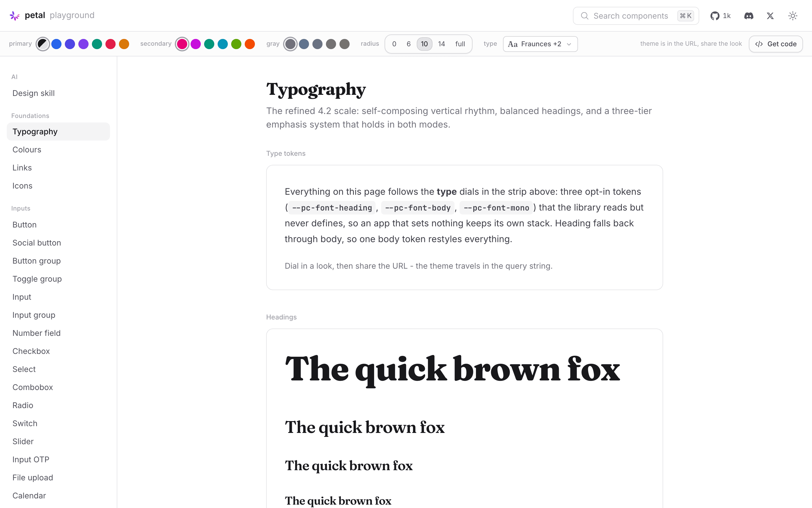Click the magnifier icon in search box
812x508 pixels.
[x=584, y=16]
